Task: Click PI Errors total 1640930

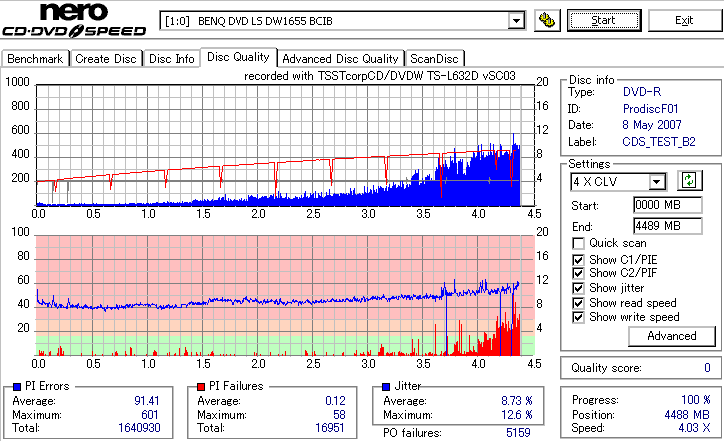Action: coord(139,428)
